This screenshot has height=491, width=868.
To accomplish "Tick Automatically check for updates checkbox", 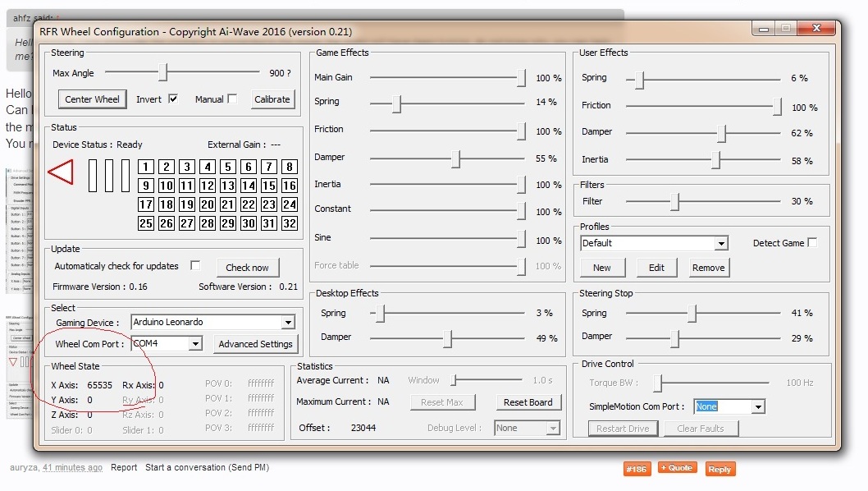I will pos(195,266).
